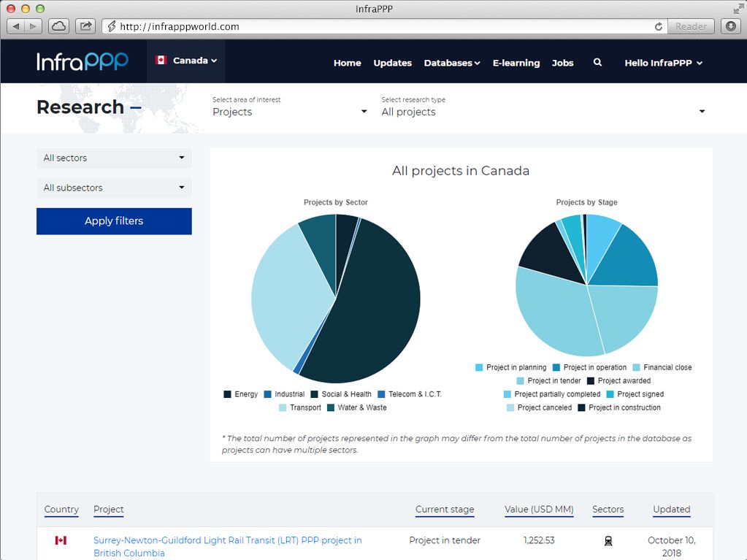
Task: Open the All subsectors dropdown
Action: (x=114, y=188)
